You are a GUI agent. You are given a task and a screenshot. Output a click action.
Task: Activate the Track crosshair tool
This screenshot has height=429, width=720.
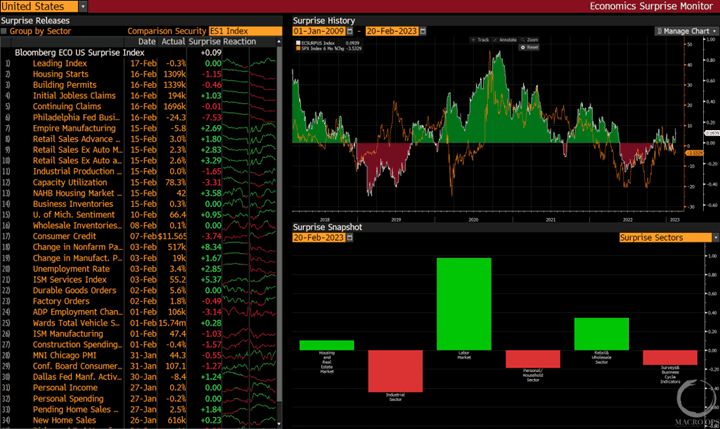(480, 40)
